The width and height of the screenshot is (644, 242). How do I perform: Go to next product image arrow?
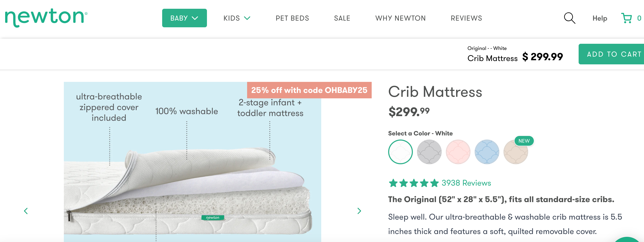coord(359,211)
